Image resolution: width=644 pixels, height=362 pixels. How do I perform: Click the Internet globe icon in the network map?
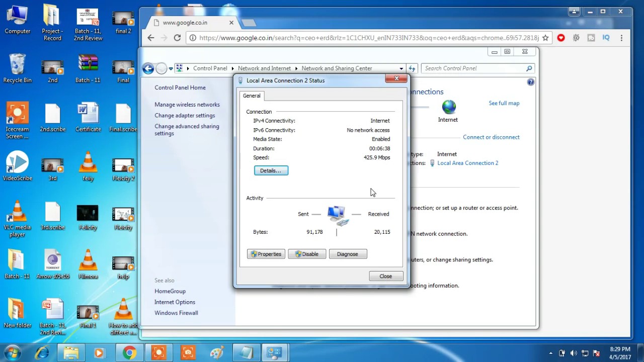(448, 107)
